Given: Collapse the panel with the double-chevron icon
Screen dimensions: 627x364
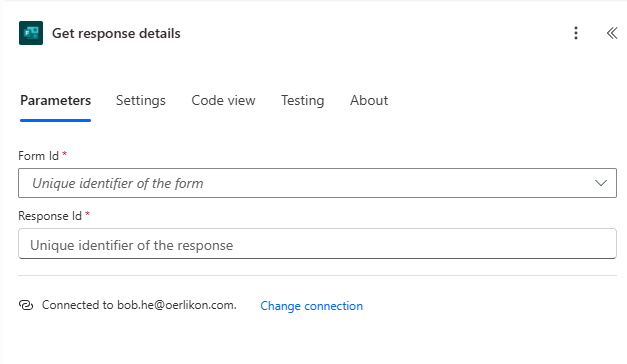Looking at the screenshot, I should point(612,33).
